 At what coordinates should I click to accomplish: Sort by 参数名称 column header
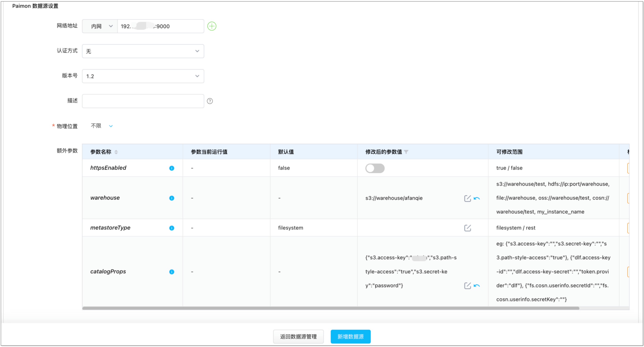point(116,152)
